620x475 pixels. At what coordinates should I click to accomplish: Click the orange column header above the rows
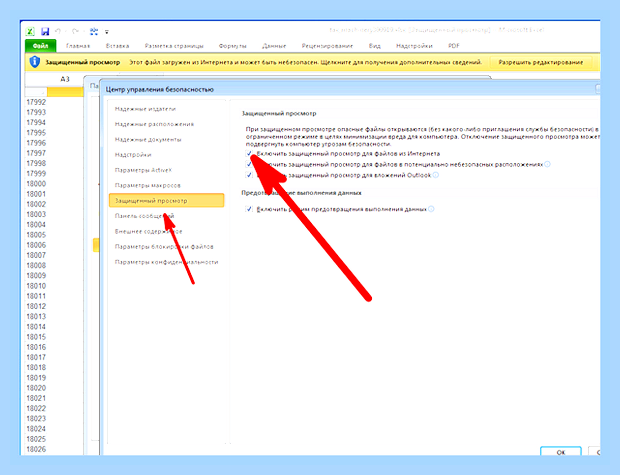click(x=65, y=92)
